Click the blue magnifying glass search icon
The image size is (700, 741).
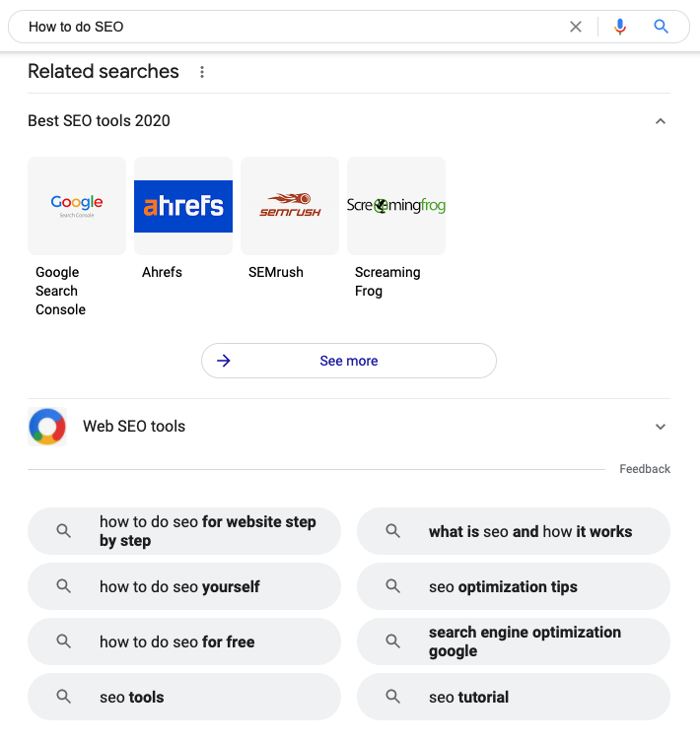pyautogui.click(x=662, y=27)
